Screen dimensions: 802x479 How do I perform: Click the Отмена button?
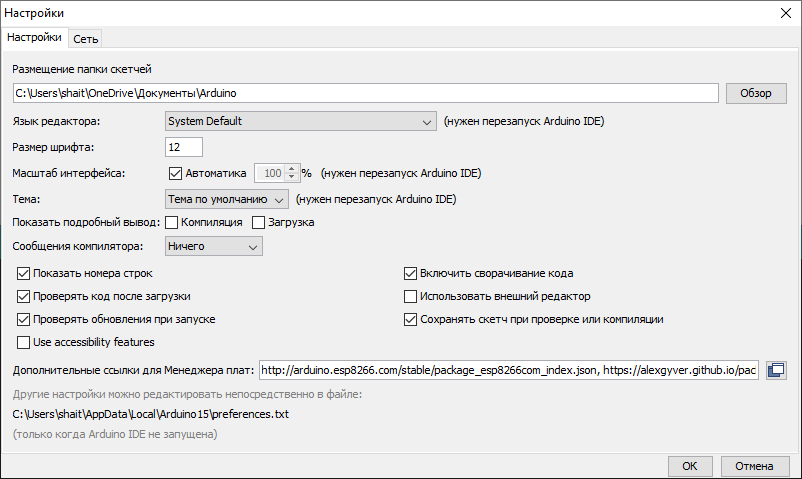tap(754, 466)
